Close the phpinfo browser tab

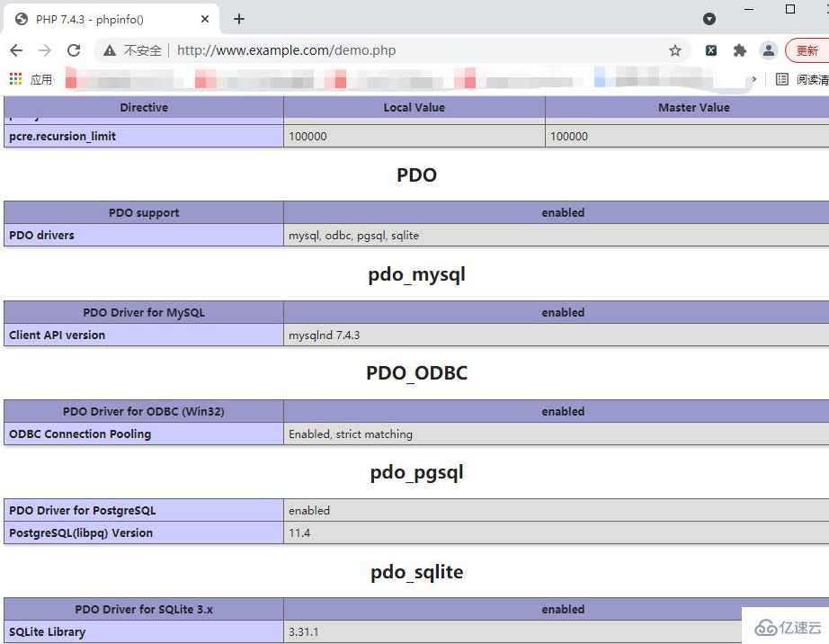[204, 18]
